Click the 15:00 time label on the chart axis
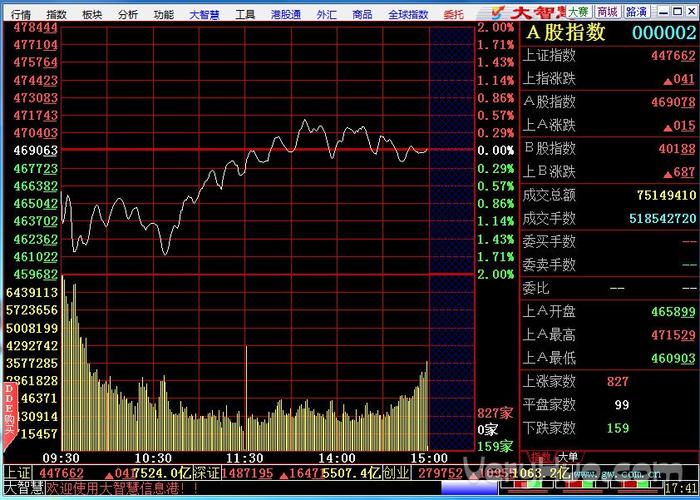Viewport: 700px width, 500px height. (x=429, y=458)
